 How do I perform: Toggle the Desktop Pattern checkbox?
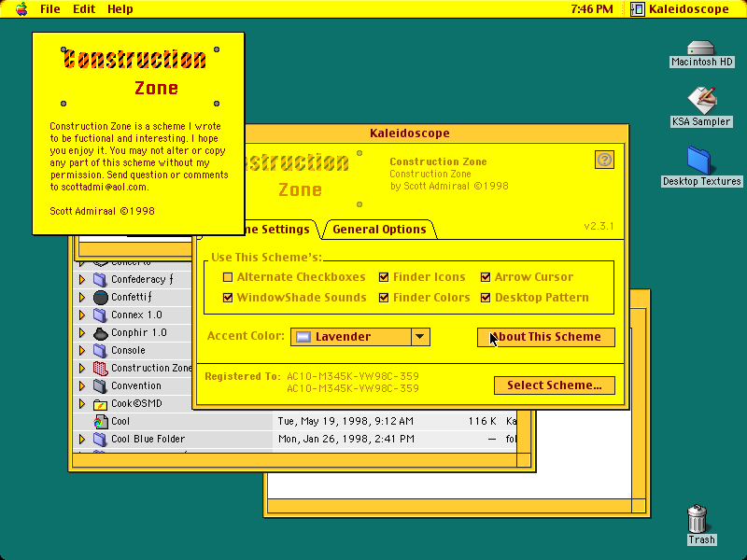click(x=486, y=298)
